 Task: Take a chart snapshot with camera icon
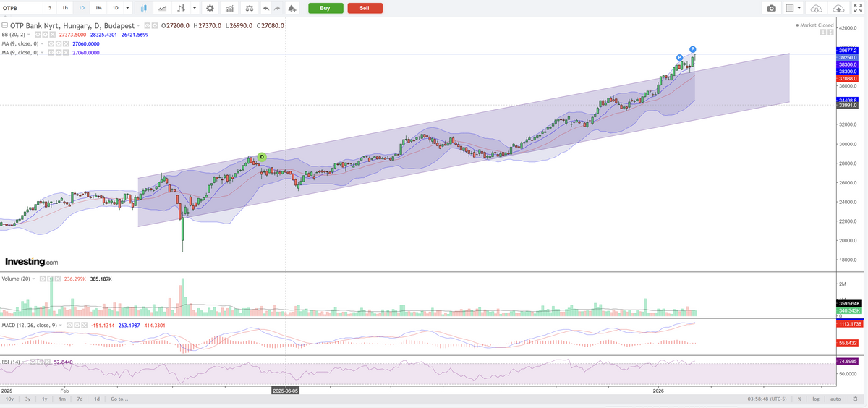click(772, 8)
